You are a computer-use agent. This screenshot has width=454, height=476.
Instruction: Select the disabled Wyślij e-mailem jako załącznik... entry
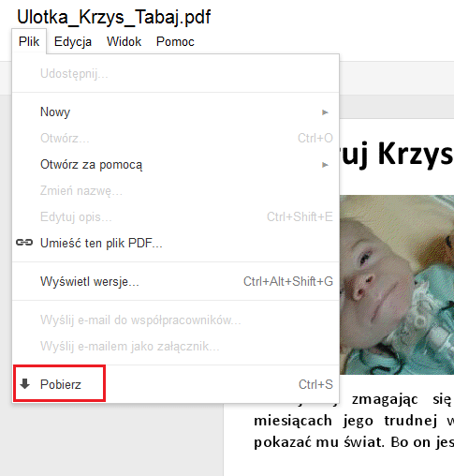[x=175, y=347]
